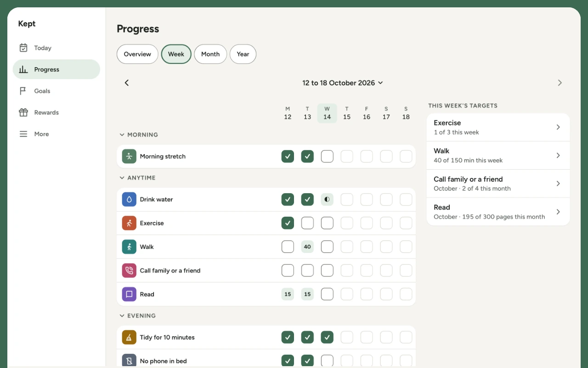Switch to the Year tab
Viewport: 588px width, 368px height.
[x=243, y=54]
